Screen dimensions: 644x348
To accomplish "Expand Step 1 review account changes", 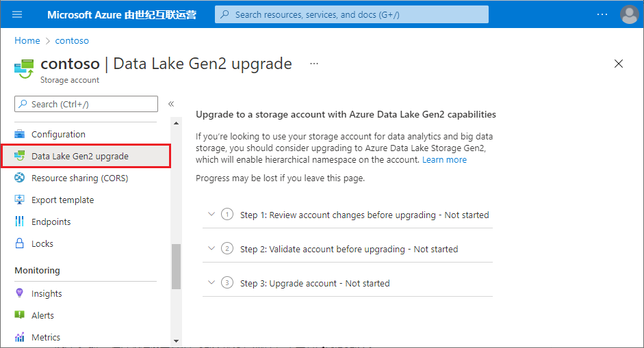I will tap(211, 215).
